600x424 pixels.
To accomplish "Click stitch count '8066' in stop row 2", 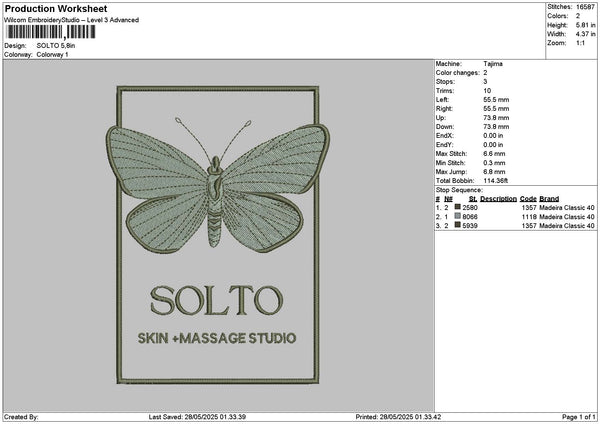I will tap(470, 217).
